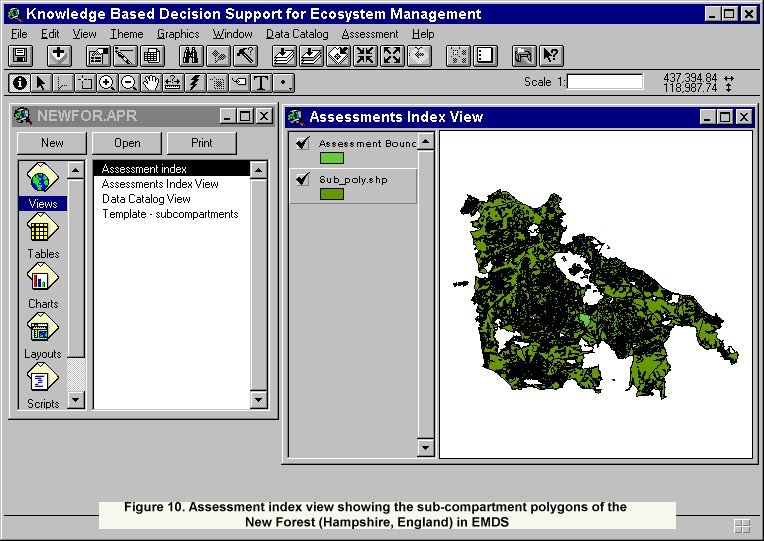This screenshot has width=764, height=541.
Task: Open the Query Builder hammer icon
Action: 246,56
